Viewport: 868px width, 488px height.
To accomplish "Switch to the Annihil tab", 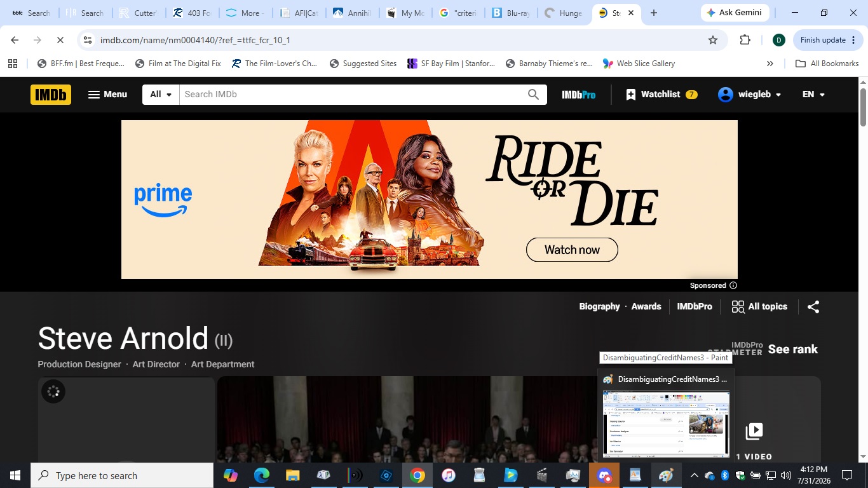I will [x=351, y=13].
